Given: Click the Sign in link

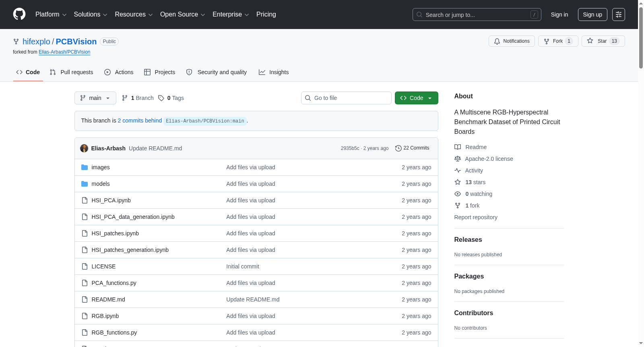Looking at the screenshot, I should [559, 15].
